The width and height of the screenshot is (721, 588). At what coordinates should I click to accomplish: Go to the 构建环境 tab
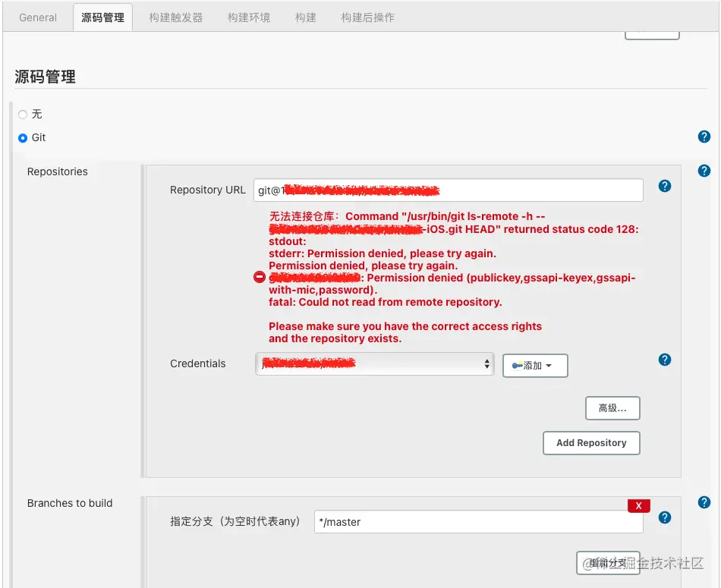tap(249, 17)
